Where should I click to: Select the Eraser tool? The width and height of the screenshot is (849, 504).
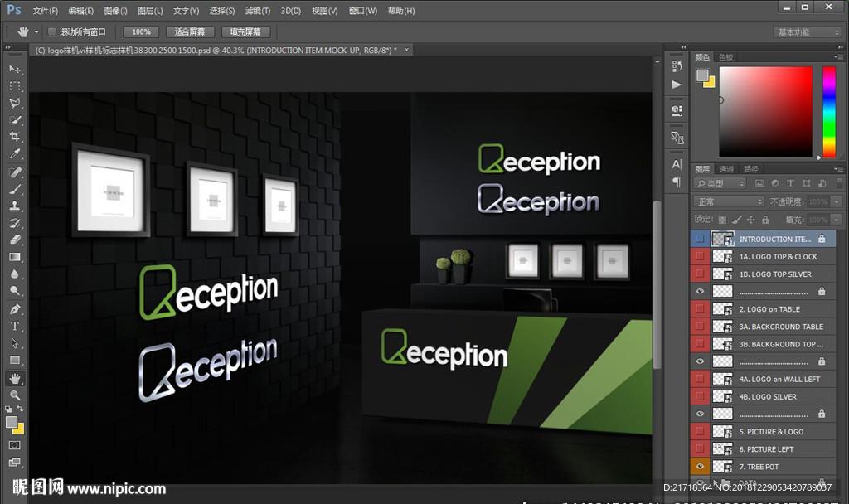(15, 240)
